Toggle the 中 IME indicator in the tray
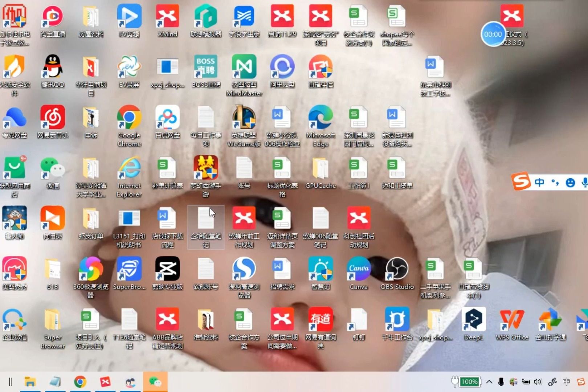588x392 pixels. click(566, 381)
